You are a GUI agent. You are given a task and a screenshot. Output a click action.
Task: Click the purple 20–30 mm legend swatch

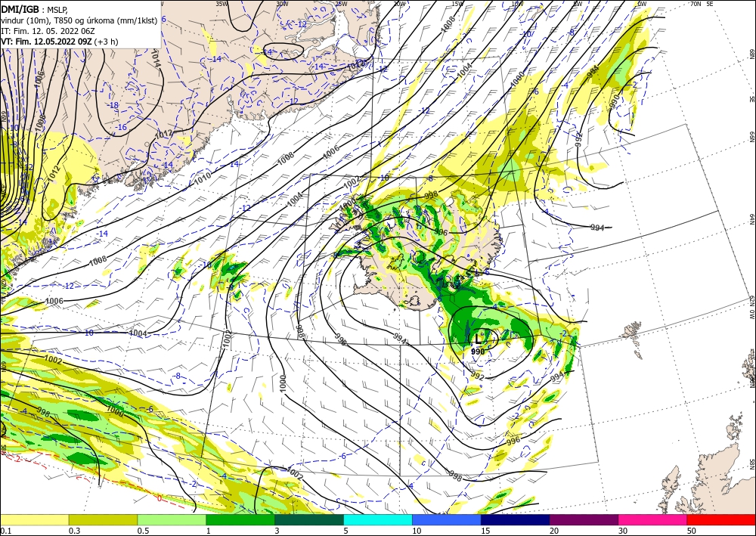[584, 519]
